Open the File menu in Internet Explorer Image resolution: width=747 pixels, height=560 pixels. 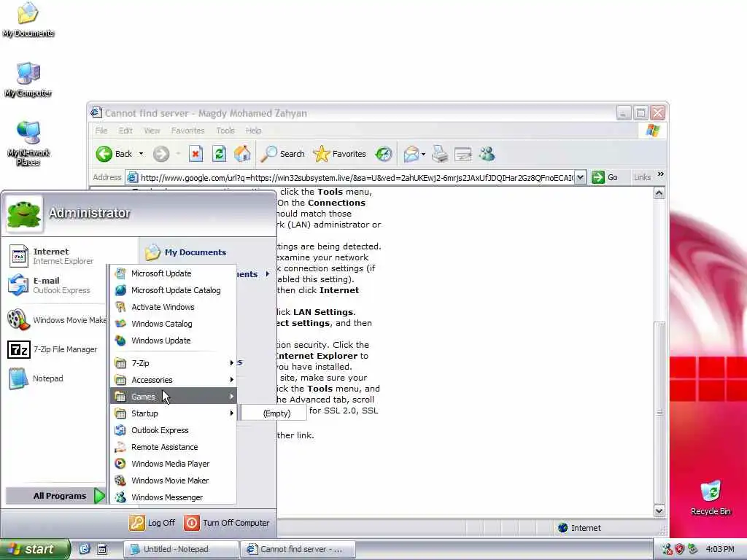tap(101, 131)
